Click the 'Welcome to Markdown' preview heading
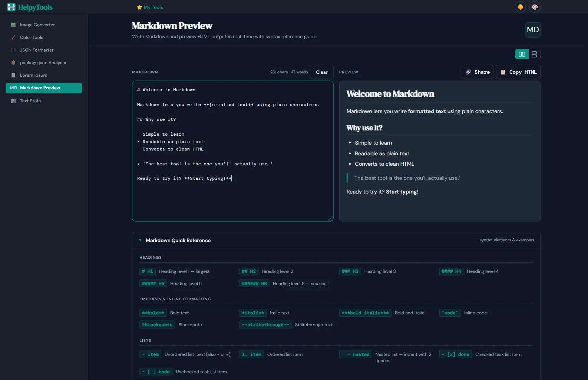 point(390,94)
